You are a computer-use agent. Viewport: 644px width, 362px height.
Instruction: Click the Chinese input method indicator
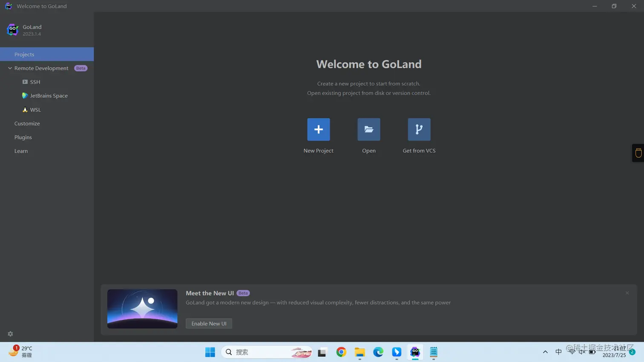(x=558, y=352)
